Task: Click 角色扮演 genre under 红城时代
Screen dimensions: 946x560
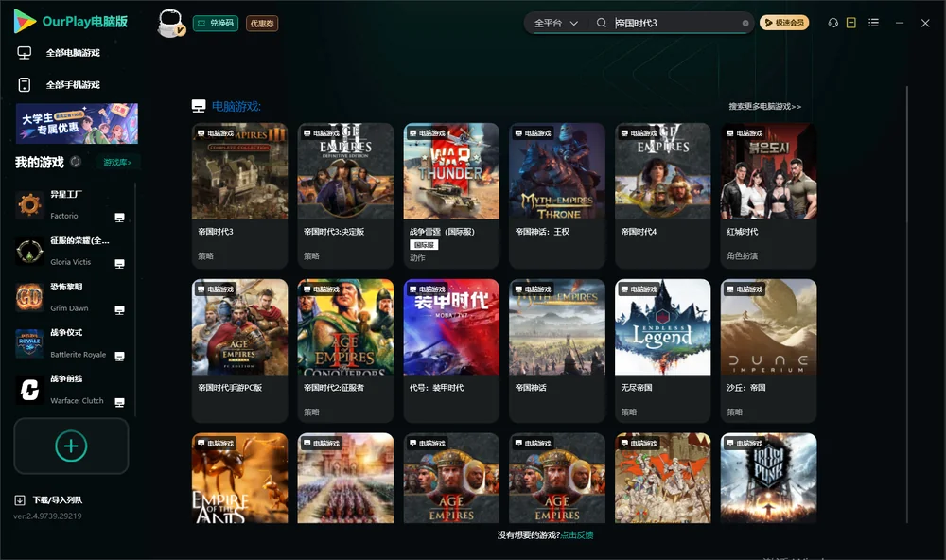Action: 743,255
